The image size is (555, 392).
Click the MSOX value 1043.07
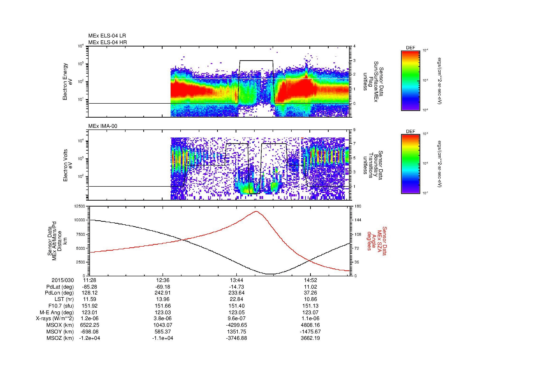pyautogui.click(x=163, y=325)
